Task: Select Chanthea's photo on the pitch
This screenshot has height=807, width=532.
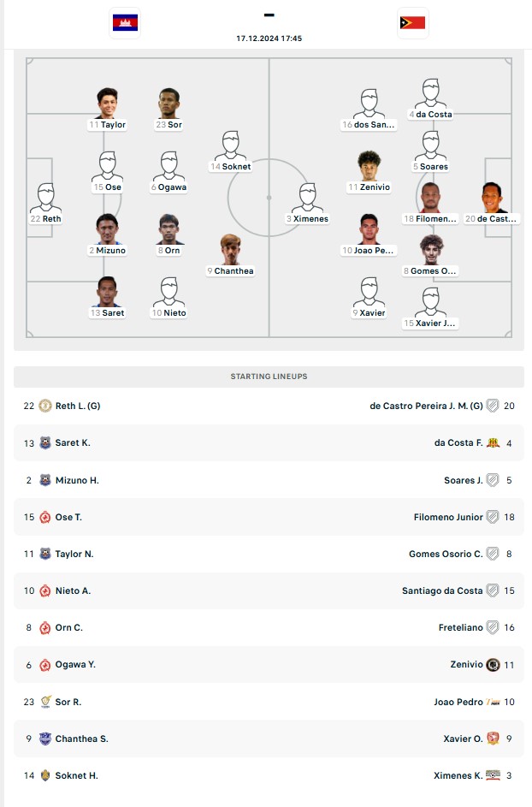Action: (231, 250)
